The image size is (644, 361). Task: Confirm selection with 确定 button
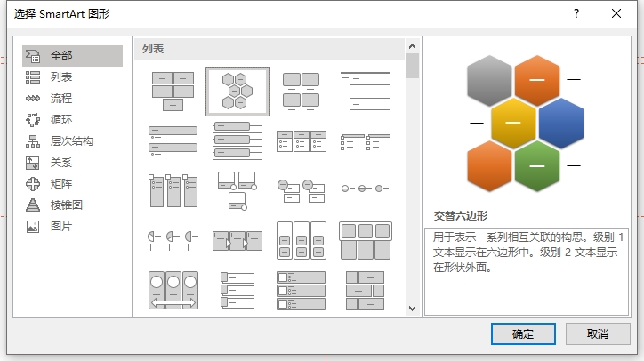point(523,334)
